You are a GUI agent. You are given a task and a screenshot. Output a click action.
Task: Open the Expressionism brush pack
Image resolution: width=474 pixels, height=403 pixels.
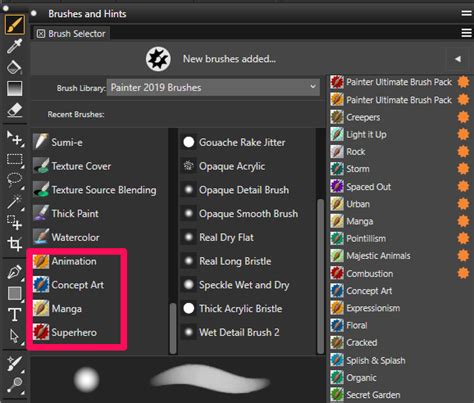pos(400,308)
